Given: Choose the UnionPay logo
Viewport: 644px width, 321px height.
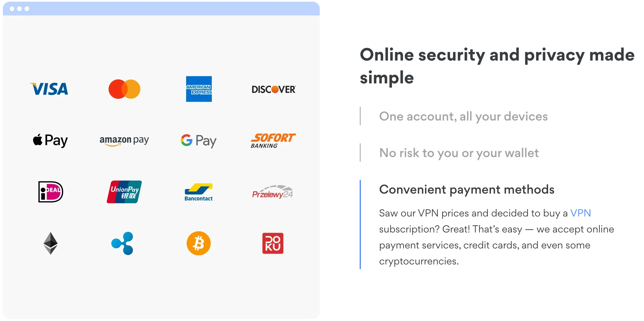Looking at the screenshot, I should point(124,192).
